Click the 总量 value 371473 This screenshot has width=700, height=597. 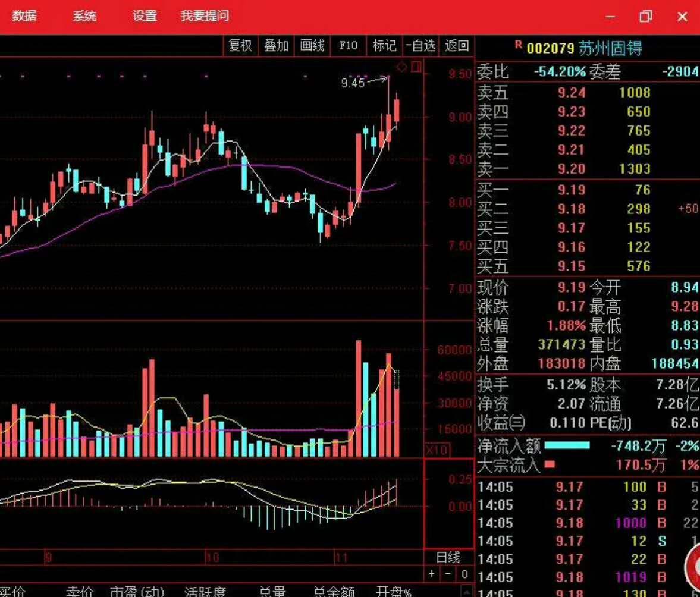tap(561, 344)
